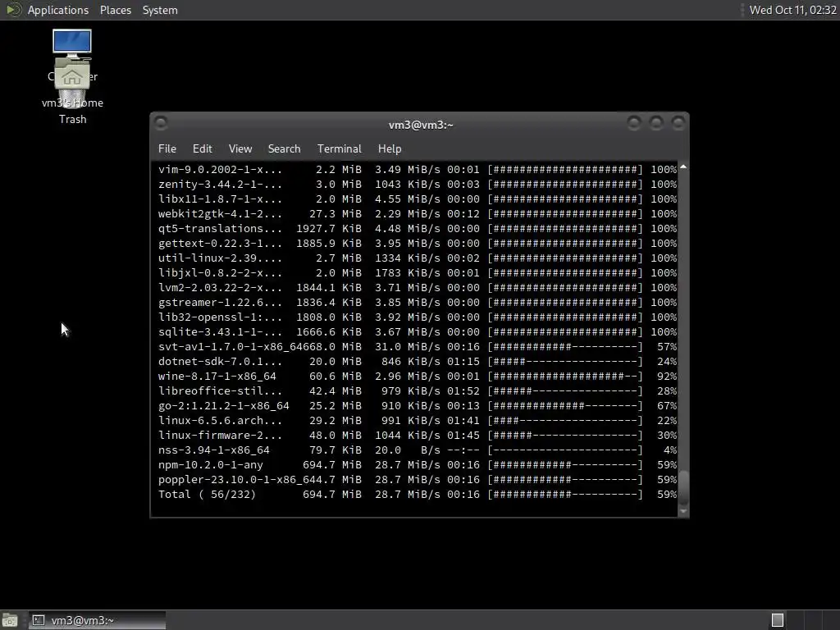Click the go-2:1.21.2 package line
This screenshot has height=630, width=840.
[418, 405]
